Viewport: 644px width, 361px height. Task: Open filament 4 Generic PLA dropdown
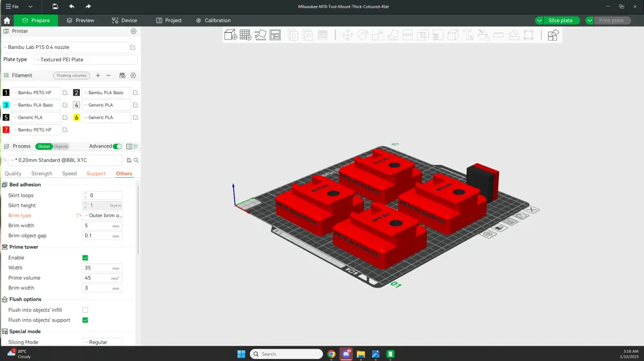106,105
